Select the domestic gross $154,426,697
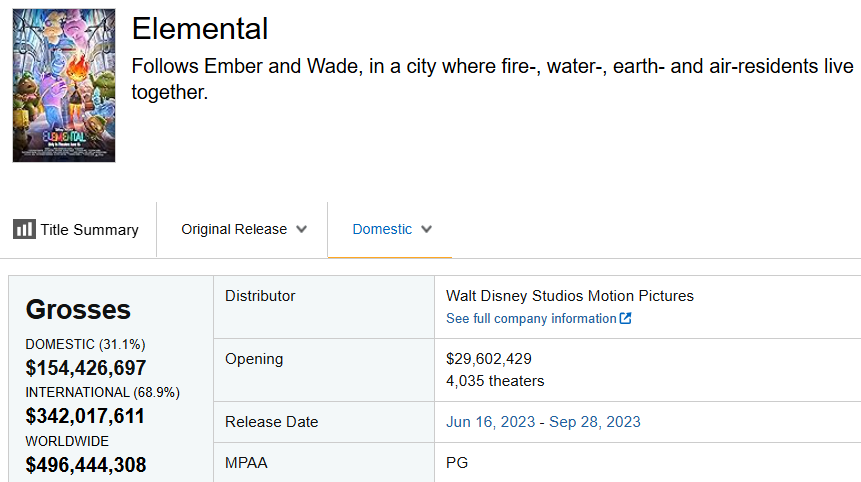The width and height of the screenshot is (861, 482). (86, 368)
